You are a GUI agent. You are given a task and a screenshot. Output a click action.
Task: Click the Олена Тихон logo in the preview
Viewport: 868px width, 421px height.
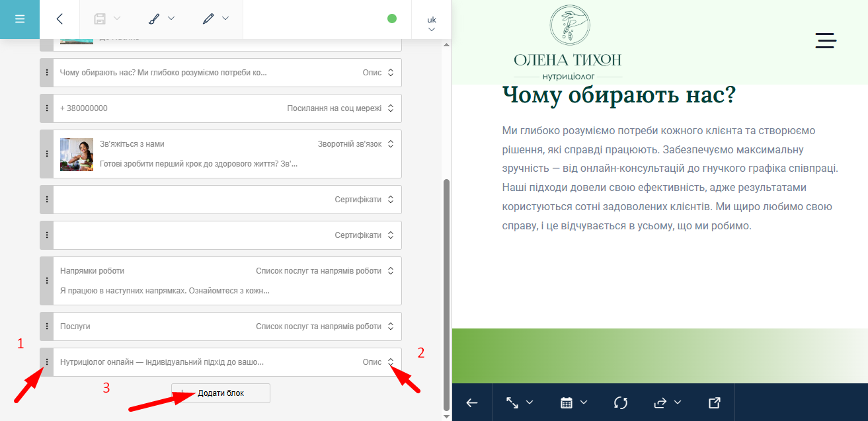tap(567, 44)
